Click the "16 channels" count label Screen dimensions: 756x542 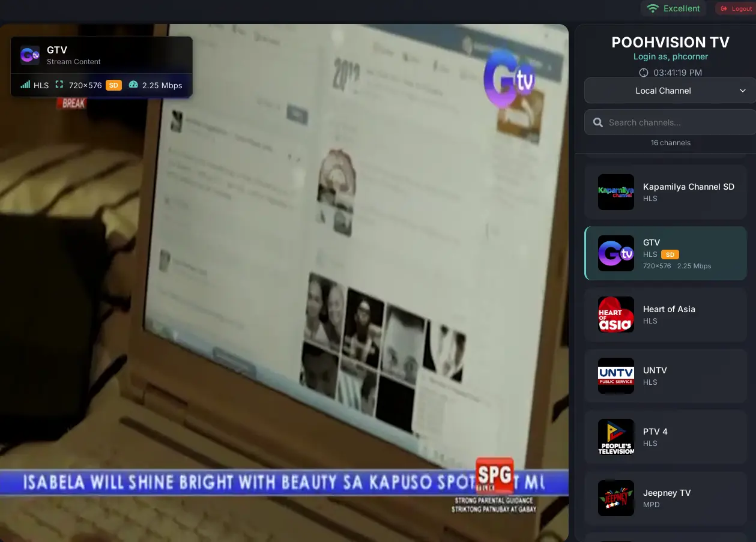click(x=671, y=143)
